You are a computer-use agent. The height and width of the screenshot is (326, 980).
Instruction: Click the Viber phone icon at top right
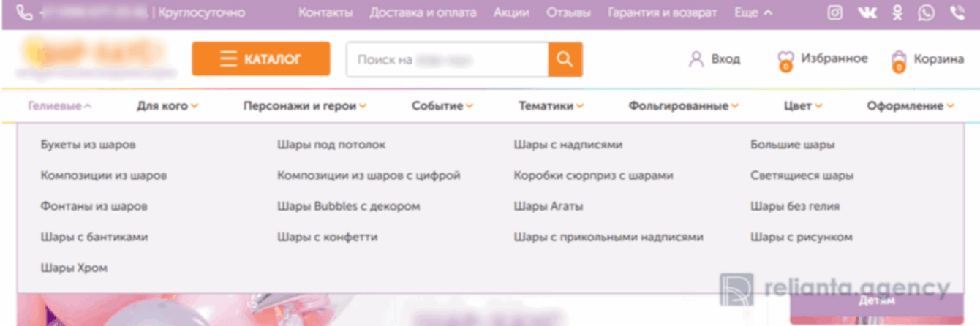[957, 12]
